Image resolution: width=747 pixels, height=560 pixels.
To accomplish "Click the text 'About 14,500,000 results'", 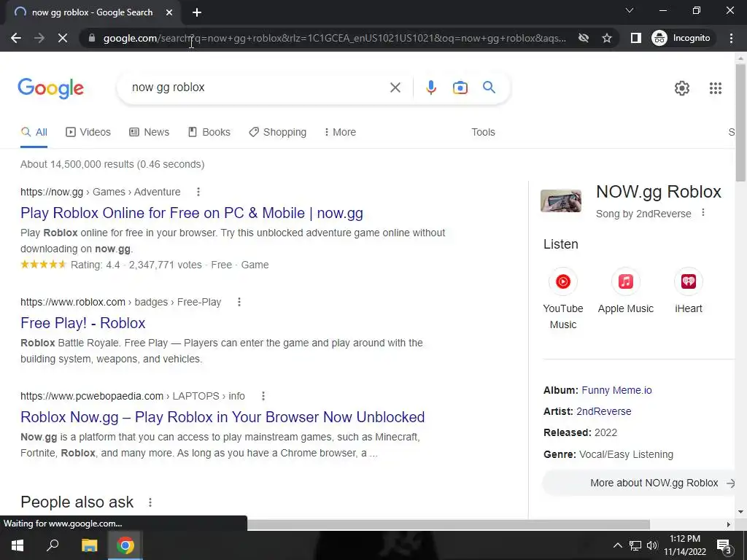I will click(77, 164).
